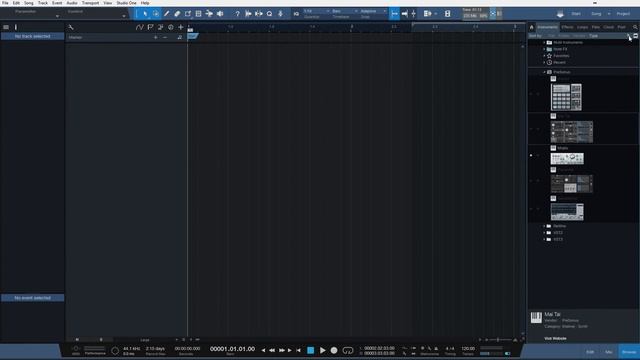Click the wrench track list settings icon
Image resolution: width=640 pixels, height=360 pixels.
71,27
